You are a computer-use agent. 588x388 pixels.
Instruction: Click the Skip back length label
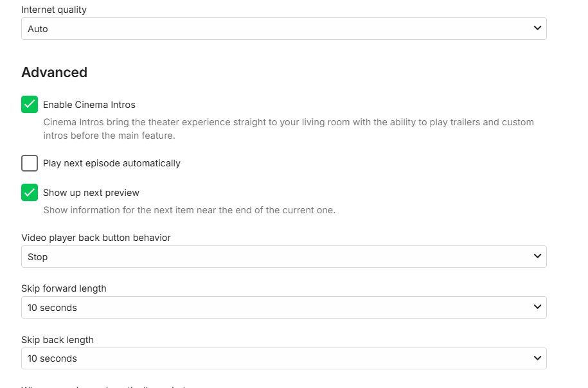[58, 340]
